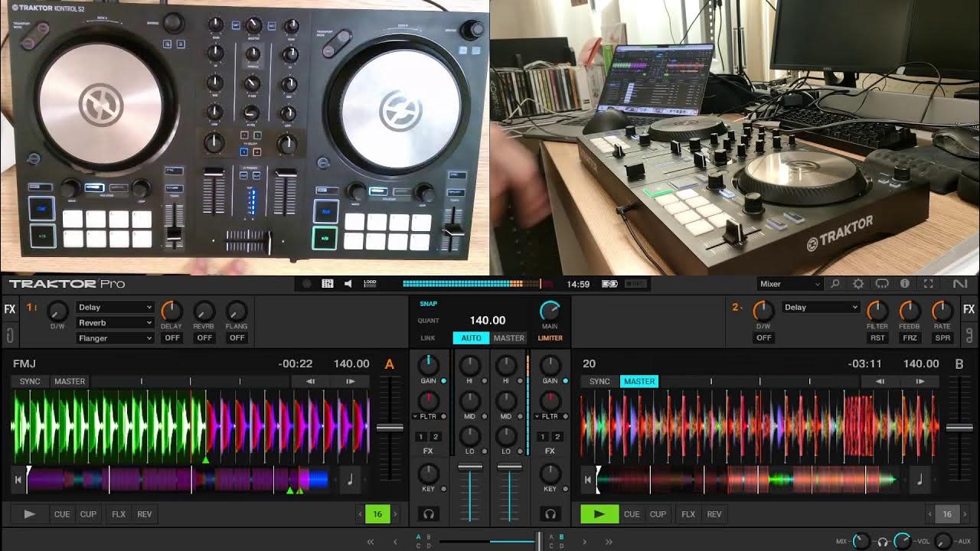980x551 pixels.
Task: Enable headphone cue for channel B
Action: coord(550,514)
